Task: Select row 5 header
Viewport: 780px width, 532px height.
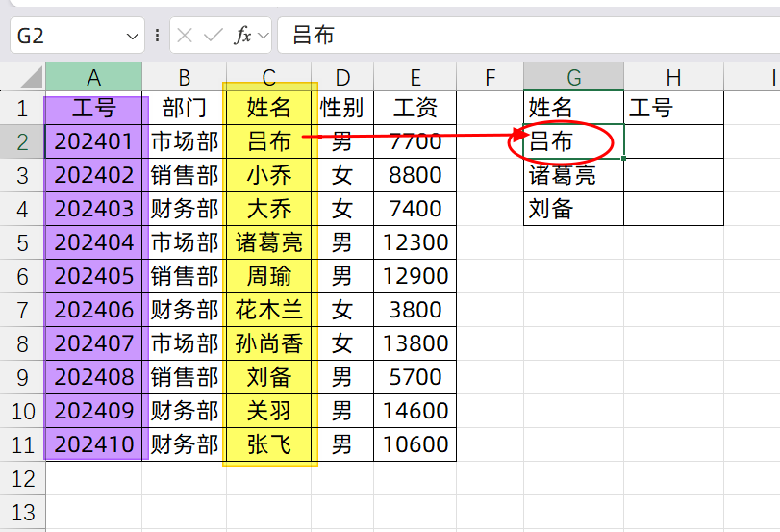Action: click(22, 242)
